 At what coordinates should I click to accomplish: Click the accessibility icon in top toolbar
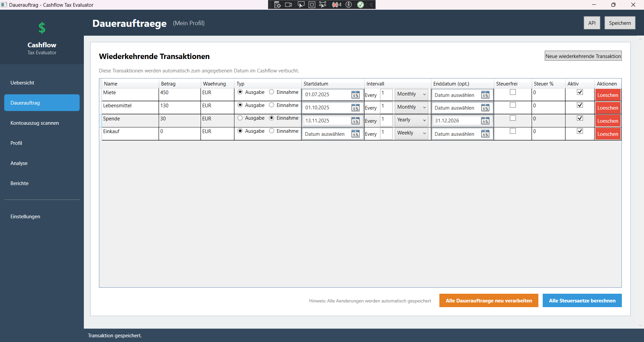coord(349,5)
